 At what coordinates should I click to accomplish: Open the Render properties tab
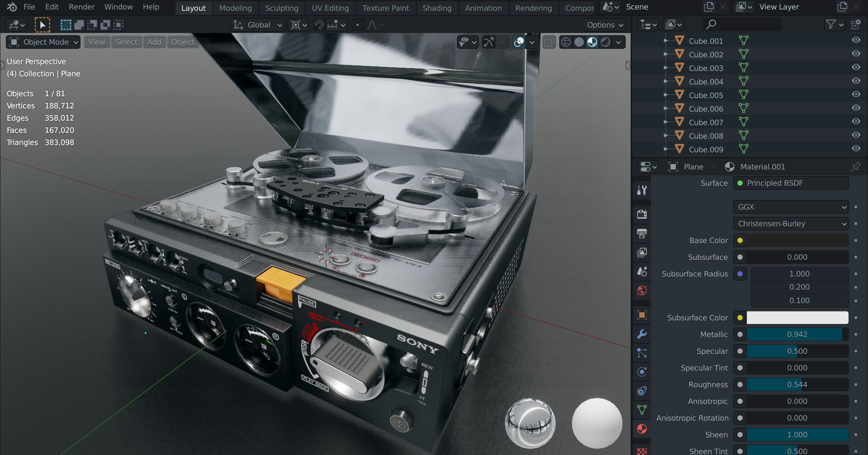[642, 214]
